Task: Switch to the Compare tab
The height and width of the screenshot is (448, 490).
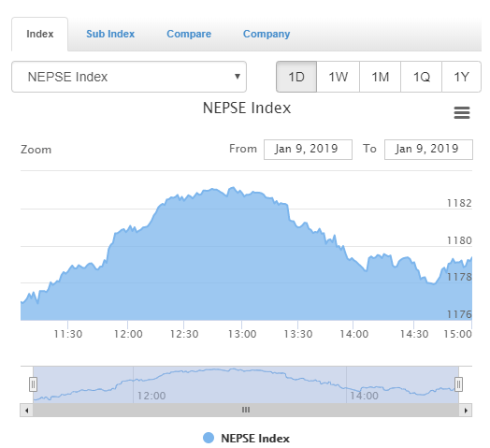Action: [189, 34]
